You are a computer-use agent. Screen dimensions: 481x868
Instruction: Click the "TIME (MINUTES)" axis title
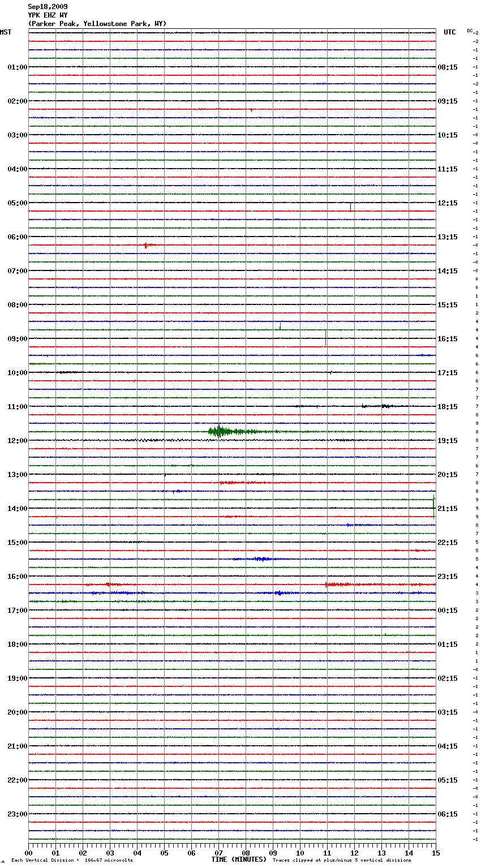pyautogui.click(x=239, y=860)
